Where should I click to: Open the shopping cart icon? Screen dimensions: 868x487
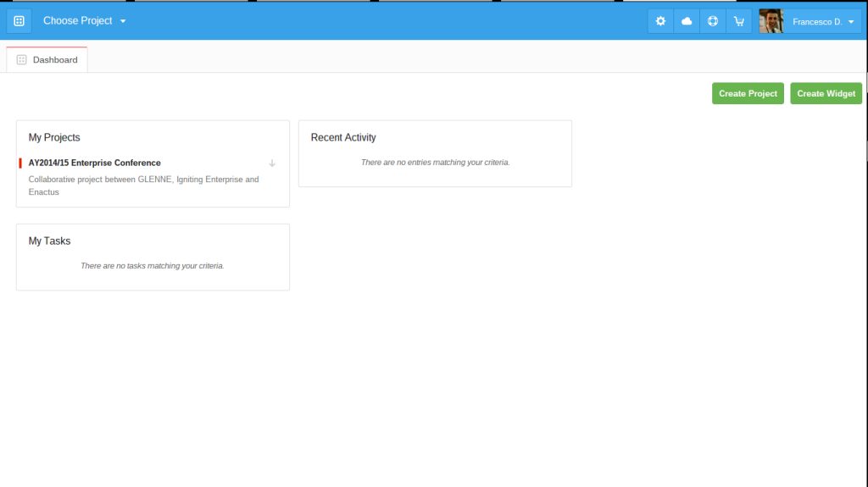pos(739,21)
